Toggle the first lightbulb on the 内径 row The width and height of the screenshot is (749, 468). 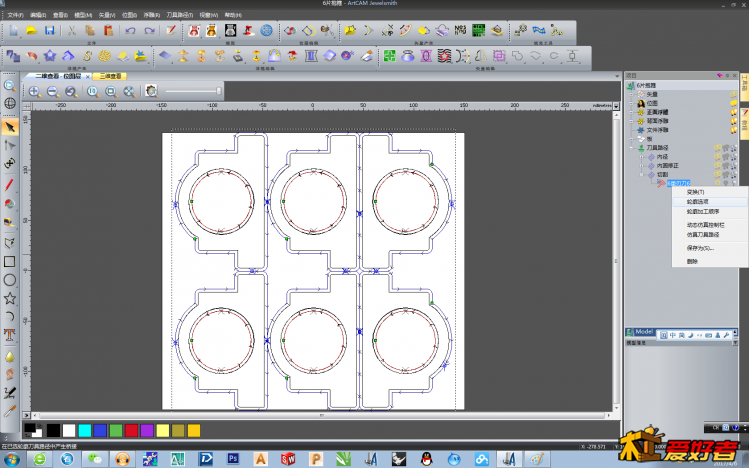click(x=717, y=157)
